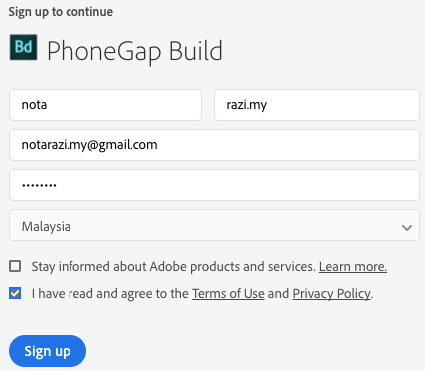Open the Terms of Use link
Viewport: 425px width, 371px height.
pos(228,294)
